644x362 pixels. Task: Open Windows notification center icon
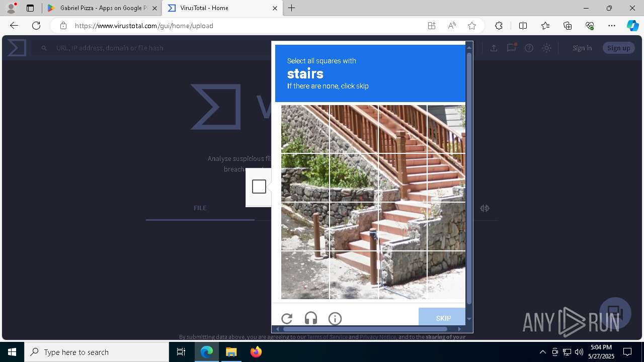pos(627,352)
